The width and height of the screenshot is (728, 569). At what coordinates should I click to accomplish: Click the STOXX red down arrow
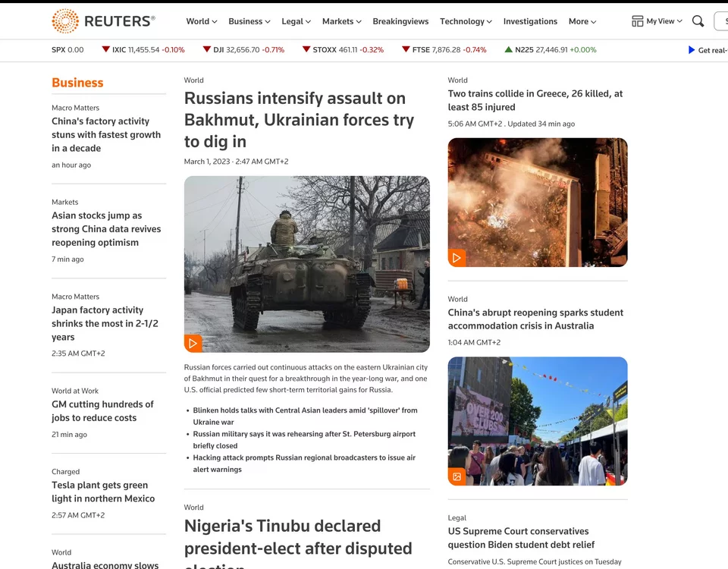click(x=306, y=49)
